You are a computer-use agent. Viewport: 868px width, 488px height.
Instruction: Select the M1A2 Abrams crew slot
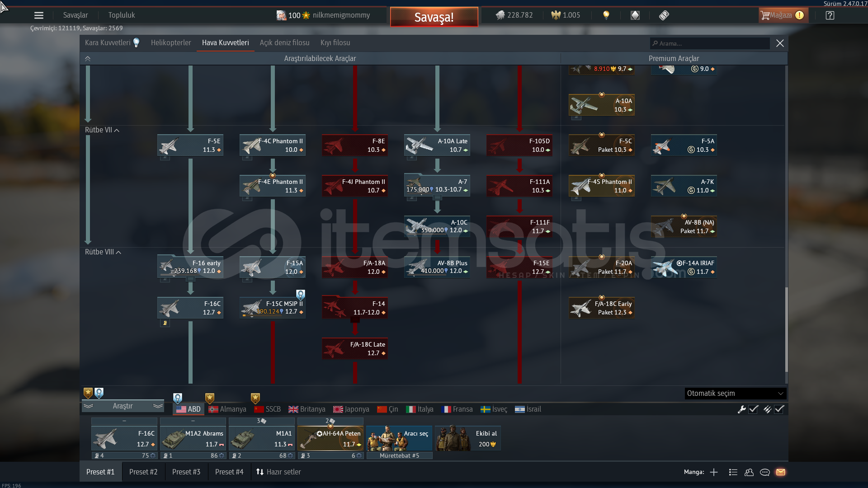tap(193, 438)
